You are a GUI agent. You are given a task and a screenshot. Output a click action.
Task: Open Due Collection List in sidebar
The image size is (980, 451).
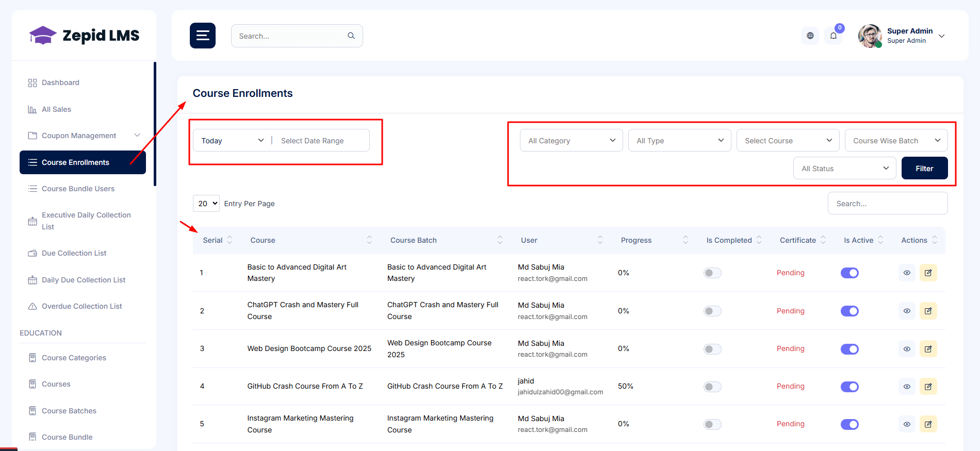pos(83,253)
